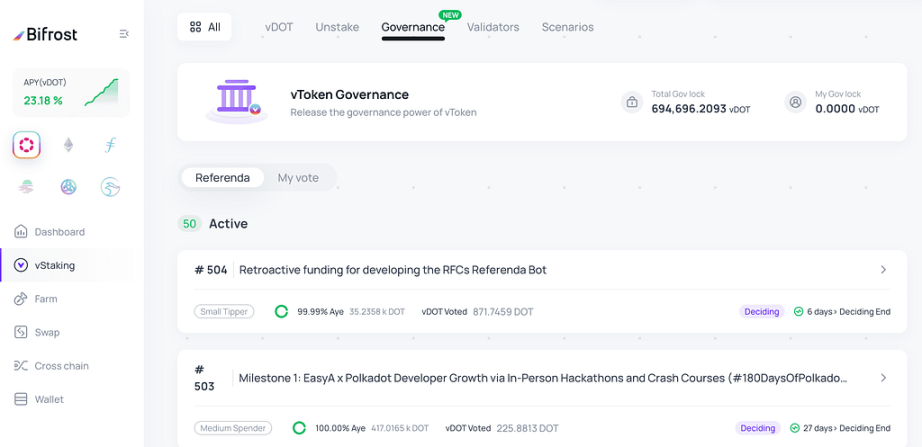Click the NEW badge above Governance

click(450, 14)
